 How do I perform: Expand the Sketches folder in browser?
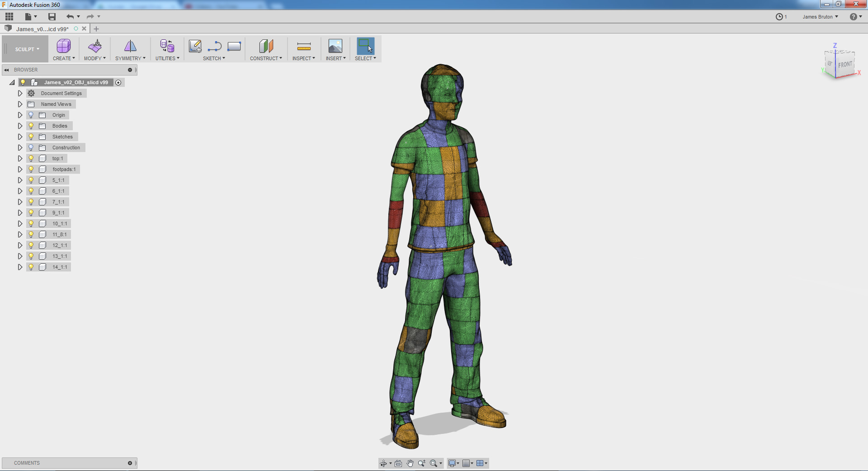click(x=20, y=137)
